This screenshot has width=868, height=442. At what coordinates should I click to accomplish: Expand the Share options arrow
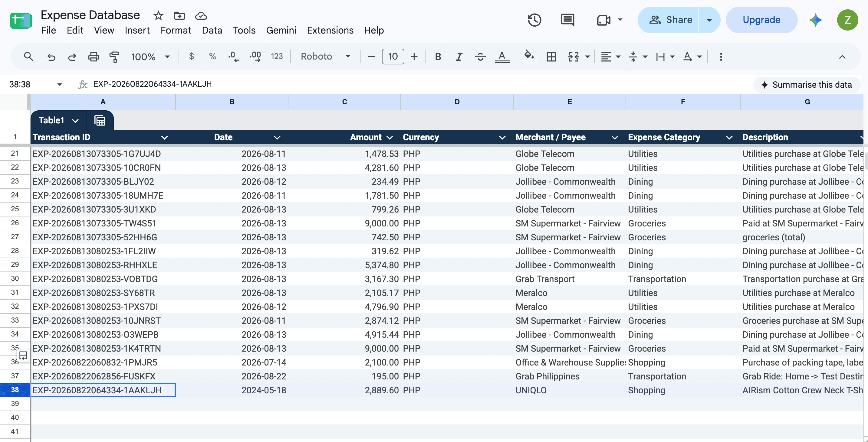[x=709, y=20]
